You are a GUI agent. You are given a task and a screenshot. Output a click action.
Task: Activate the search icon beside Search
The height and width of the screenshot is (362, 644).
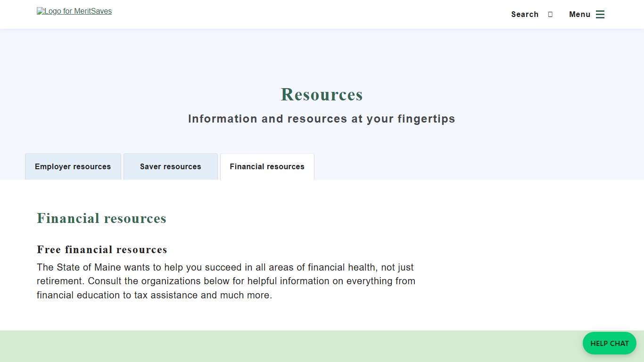point(550,14)
